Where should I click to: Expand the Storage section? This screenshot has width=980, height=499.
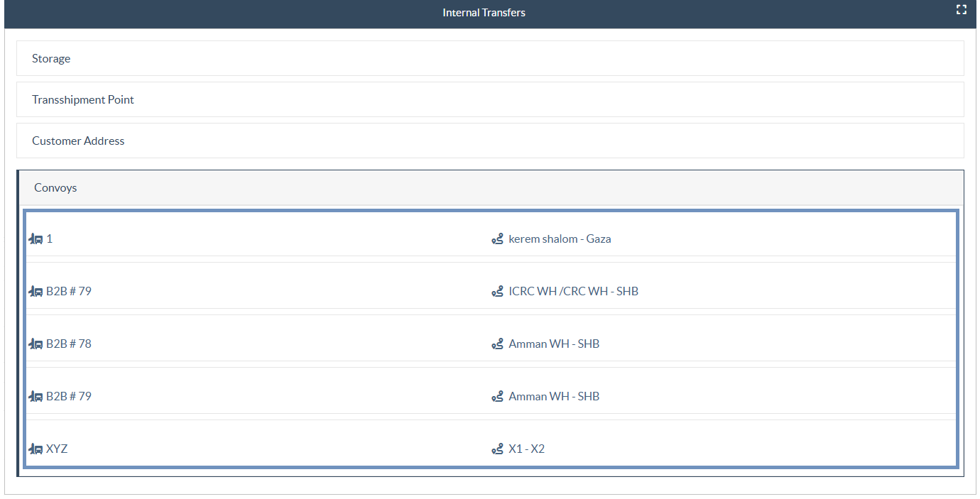coord(51,59)
